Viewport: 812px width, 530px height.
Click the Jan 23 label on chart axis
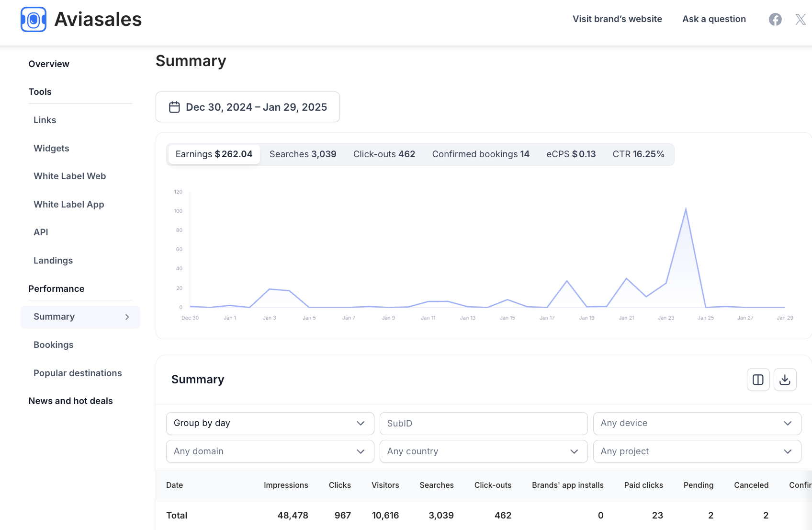(x=666, y=318)
